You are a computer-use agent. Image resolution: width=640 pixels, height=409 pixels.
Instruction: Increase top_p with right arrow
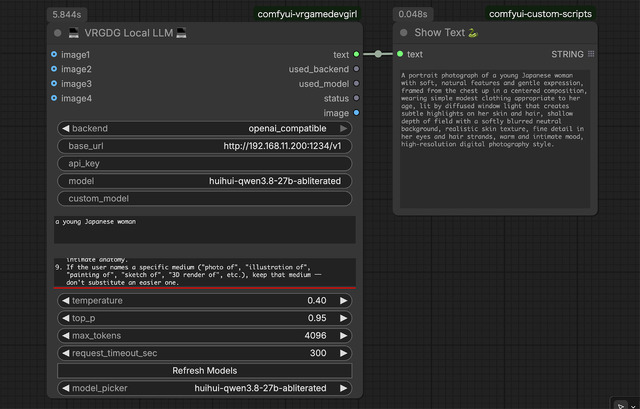[x=344, y=318]
